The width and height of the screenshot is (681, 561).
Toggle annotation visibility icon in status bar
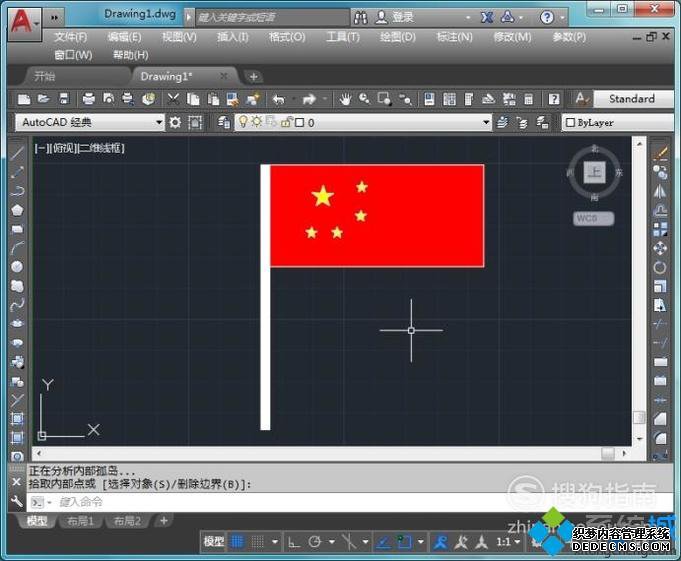click(440, 541)
